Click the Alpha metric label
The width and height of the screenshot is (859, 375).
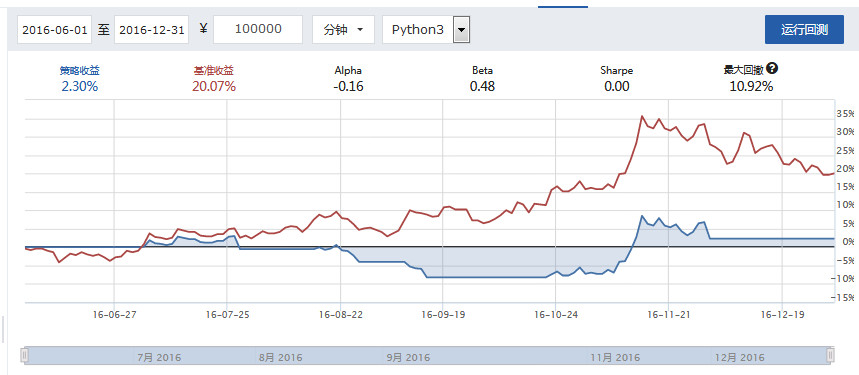tap(348, 70)
